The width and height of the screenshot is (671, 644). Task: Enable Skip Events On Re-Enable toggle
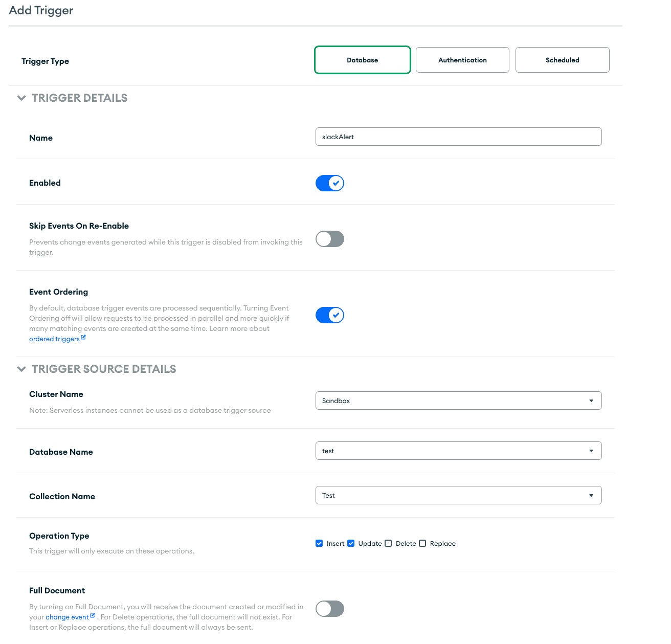(x=330, y=239)
